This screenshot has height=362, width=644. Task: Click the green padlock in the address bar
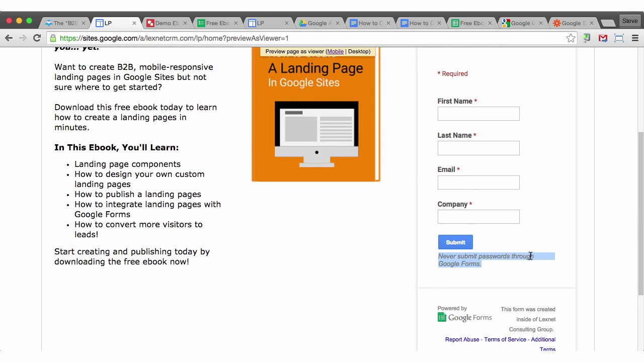tap(53, 38)
